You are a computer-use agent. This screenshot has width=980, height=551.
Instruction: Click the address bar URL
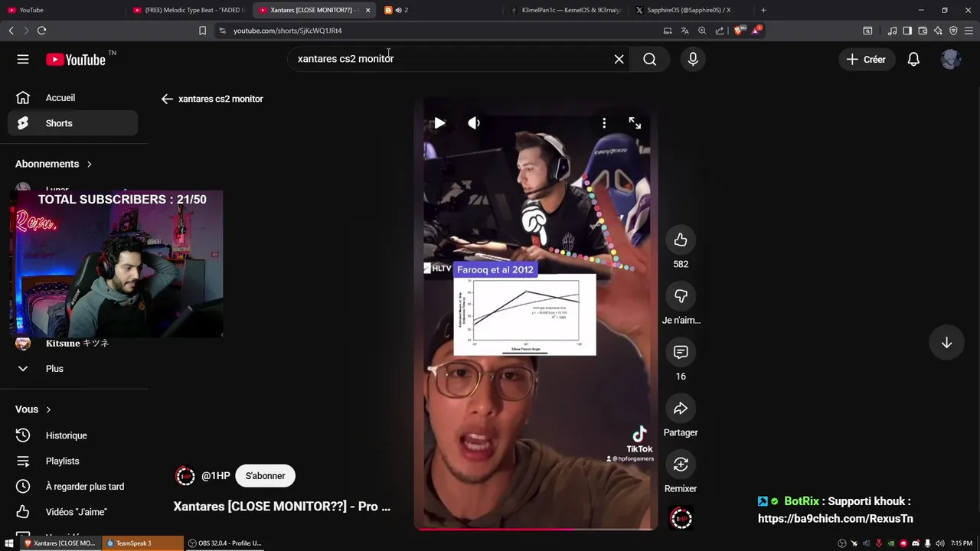tap(287, 31)
